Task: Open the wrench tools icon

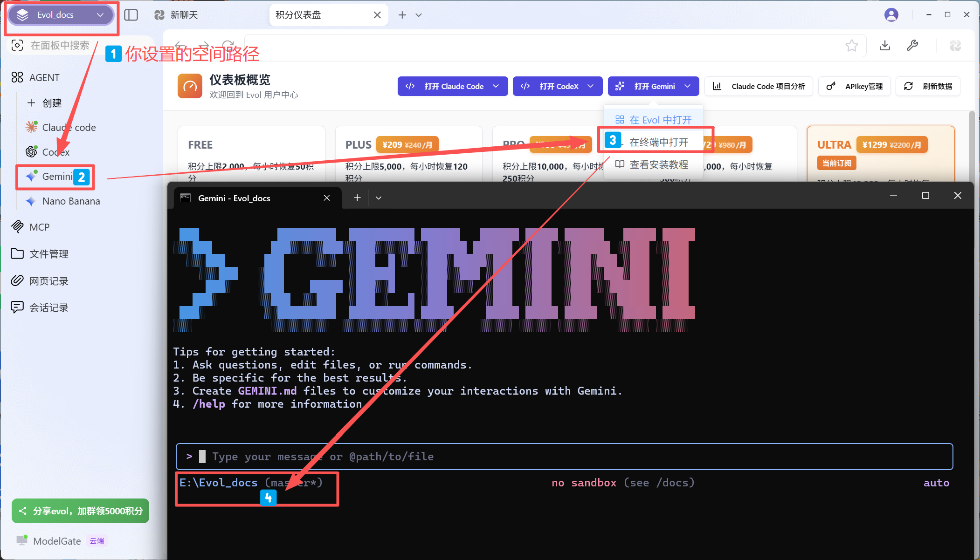Action: (912, 46)
